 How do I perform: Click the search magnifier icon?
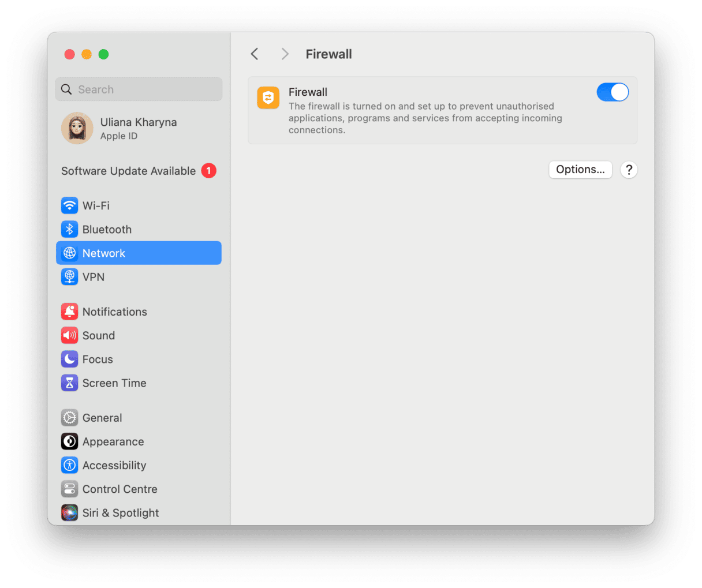click(66, 89)
